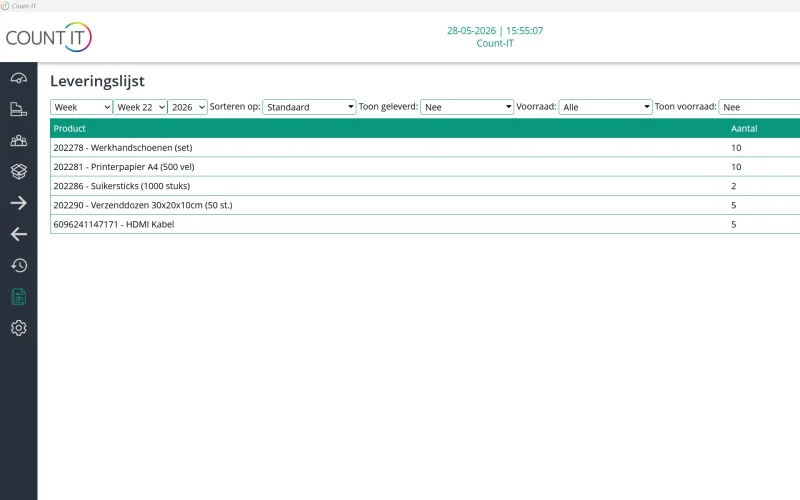The height and width of the screenshot is (500, 800).
Task: Open the customers group sidebar icon
Action: click(19, 140)
